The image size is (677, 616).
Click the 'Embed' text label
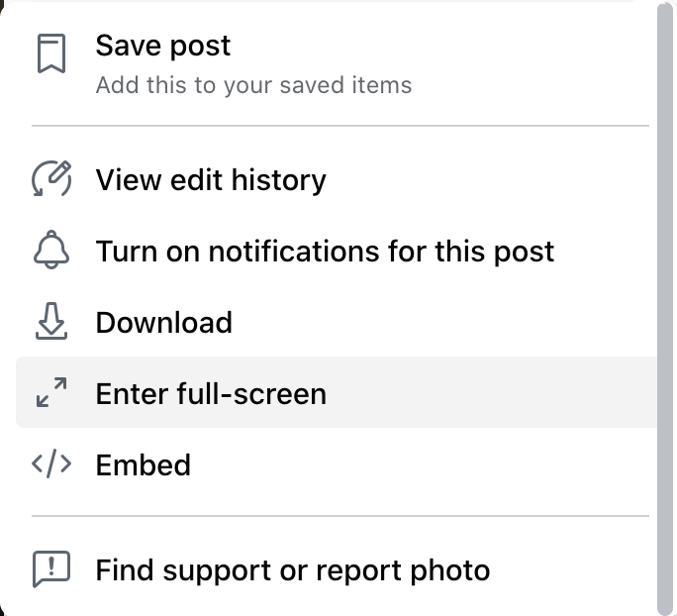[143, 464]
